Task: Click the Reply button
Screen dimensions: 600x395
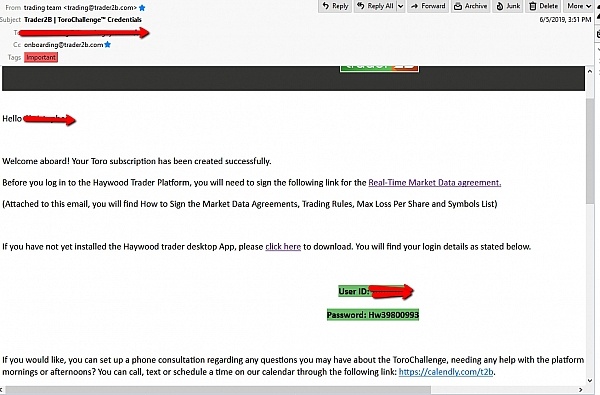Action: coord(335,6)
